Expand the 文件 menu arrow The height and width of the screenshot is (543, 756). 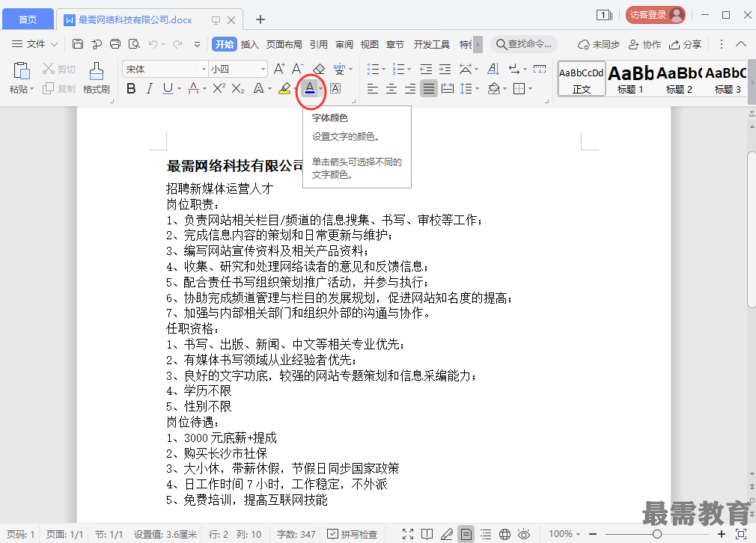pos(54,44)
